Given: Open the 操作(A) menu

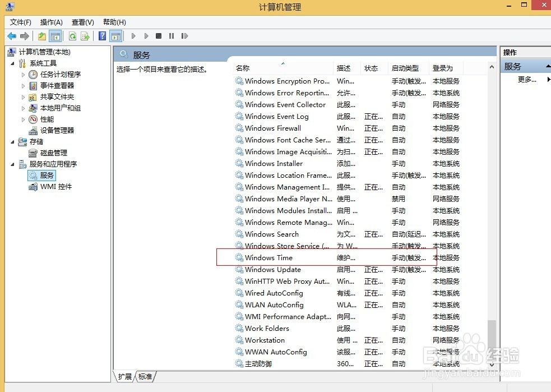Looking at the screenshot, I should click(x=52, y=22).
